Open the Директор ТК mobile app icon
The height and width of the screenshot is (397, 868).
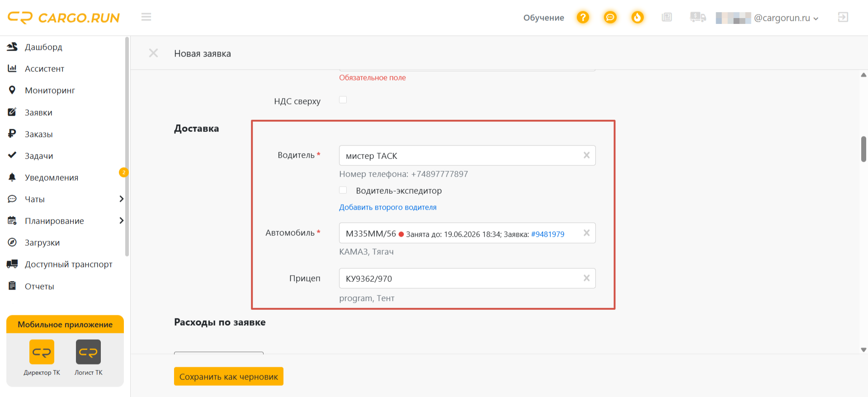[42, 352]
